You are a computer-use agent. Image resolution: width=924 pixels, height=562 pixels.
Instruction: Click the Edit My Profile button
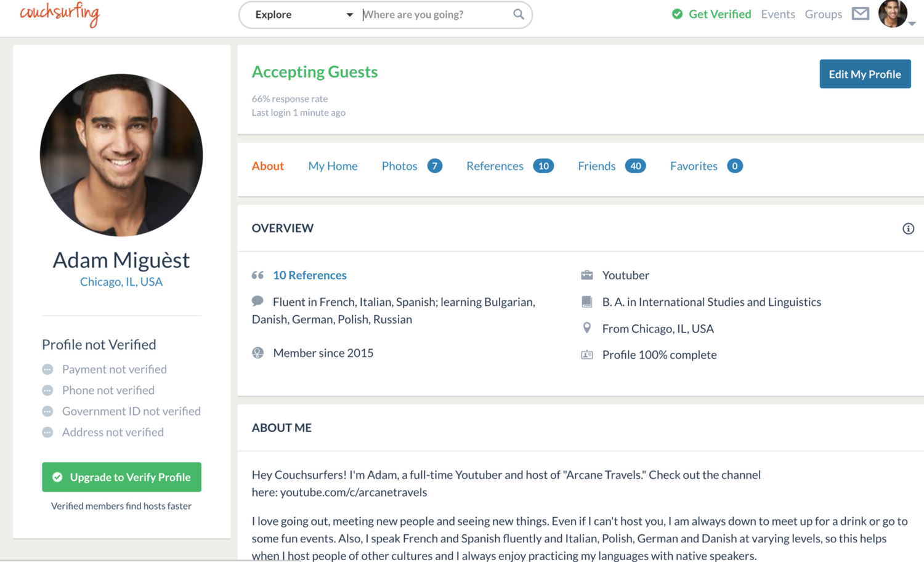865,74
